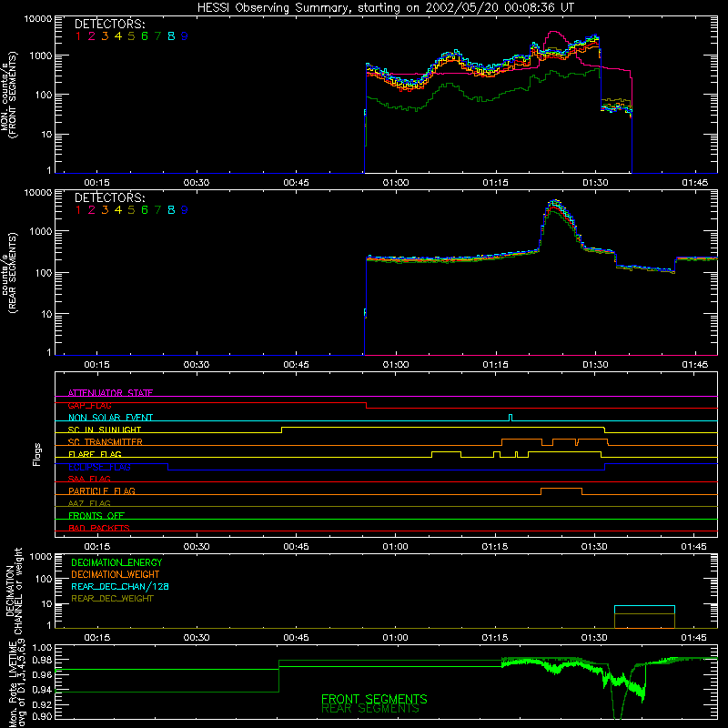Select the REAR_DEC_WEIGHT legend entry
The width and height of the screenshot is (728, 728).
pos(112,599)
